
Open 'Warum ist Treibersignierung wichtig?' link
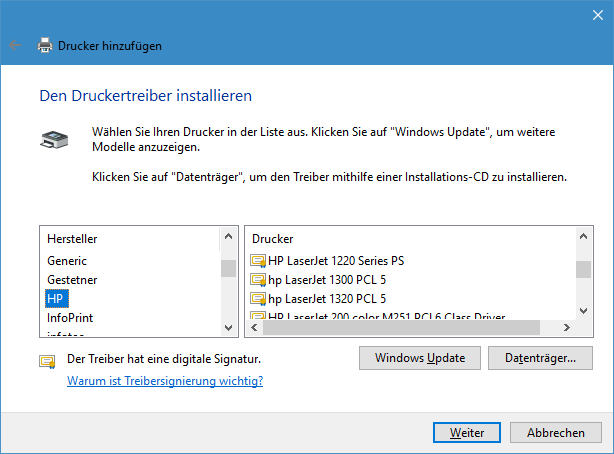(x=165, y=380)
